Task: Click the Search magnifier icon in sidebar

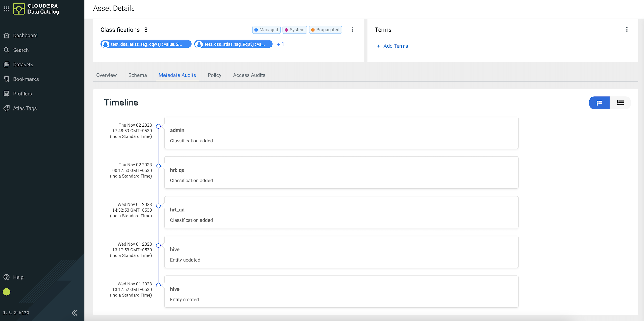Action: [7, 50]
